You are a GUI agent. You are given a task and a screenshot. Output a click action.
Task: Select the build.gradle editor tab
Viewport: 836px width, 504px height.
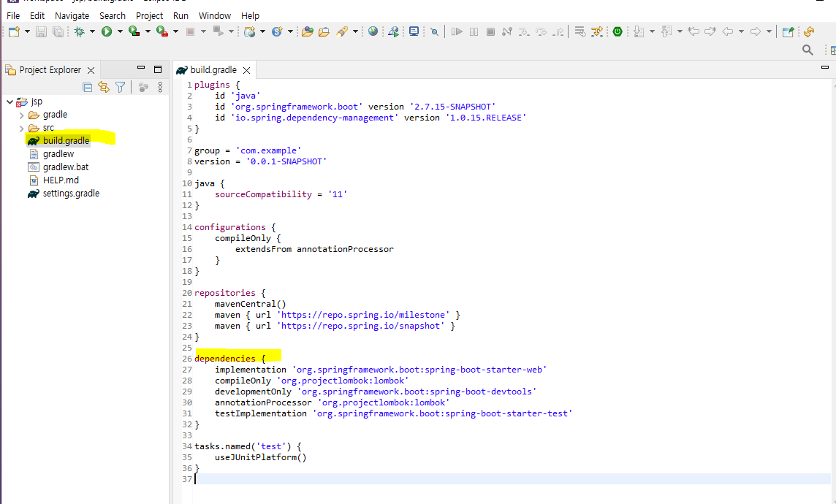[x=213, y=70]
